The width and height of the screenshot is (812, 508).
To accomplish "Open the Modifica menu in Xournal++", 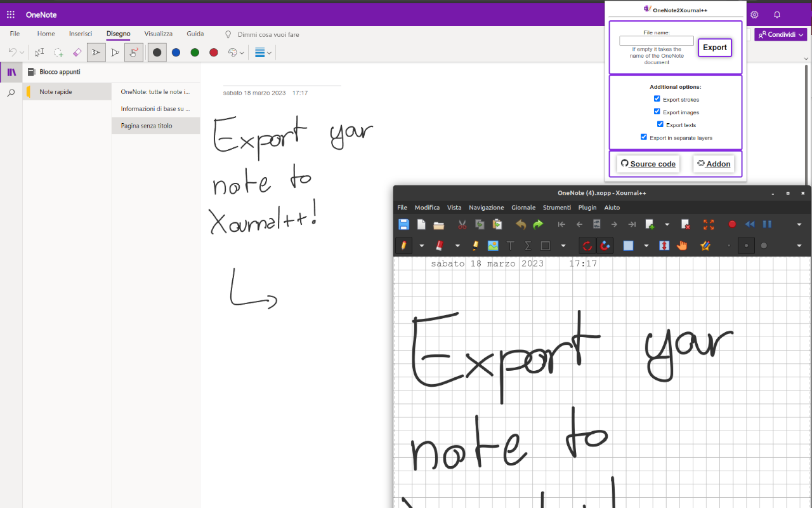I will (x=427, y=208).
